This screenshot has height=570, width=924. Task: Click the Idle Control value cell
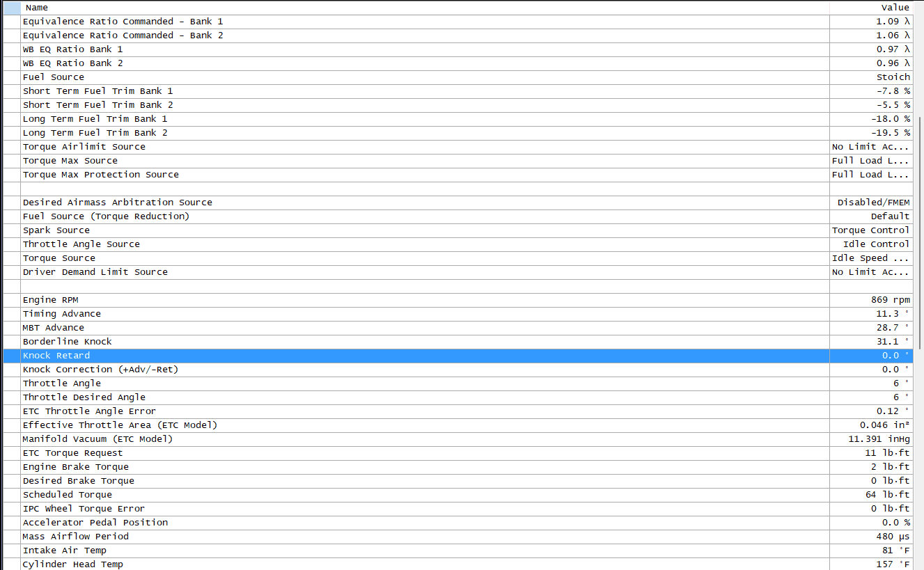click(x=871, y=244)
